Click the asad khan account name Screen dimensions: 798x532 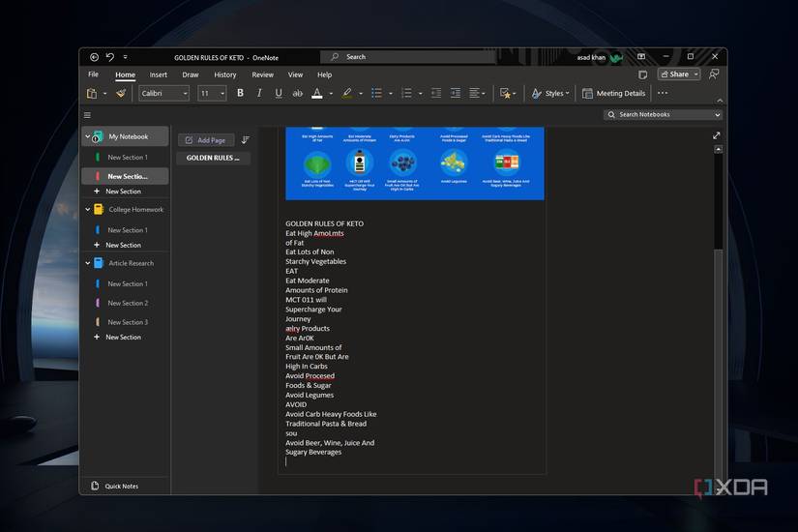coord(591,57)
